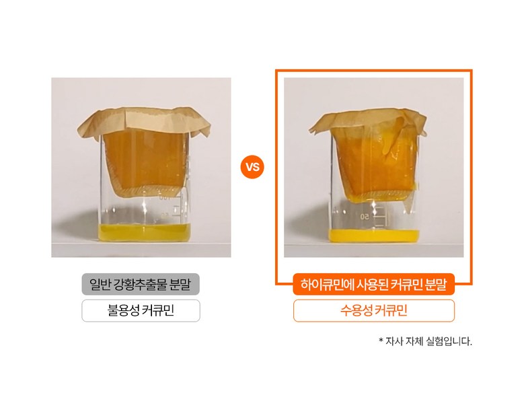Click the bright yellow liquid in the right beaker

[374, 236]
